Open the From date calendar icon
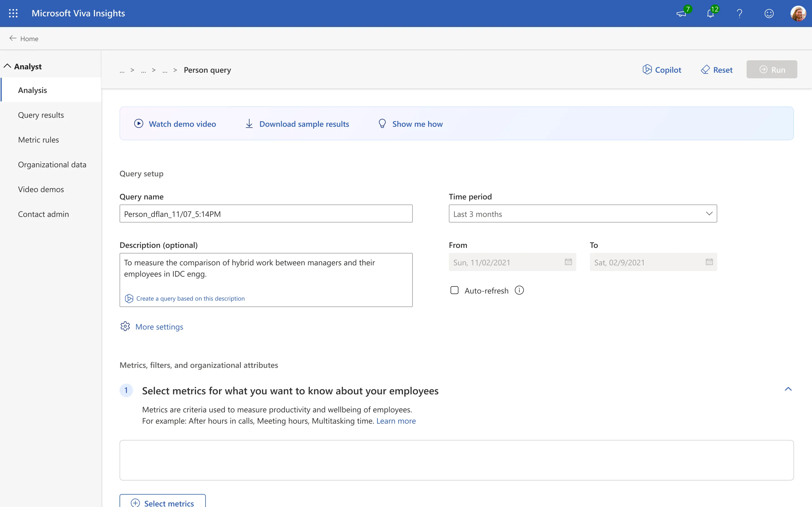This screenshot has width=812, height=507. pos(568,262)
